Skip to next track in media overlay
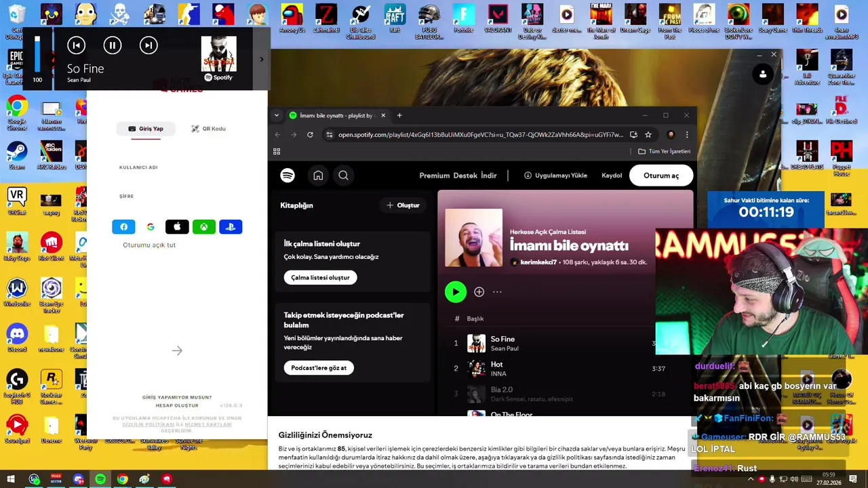 pos(149,45)
